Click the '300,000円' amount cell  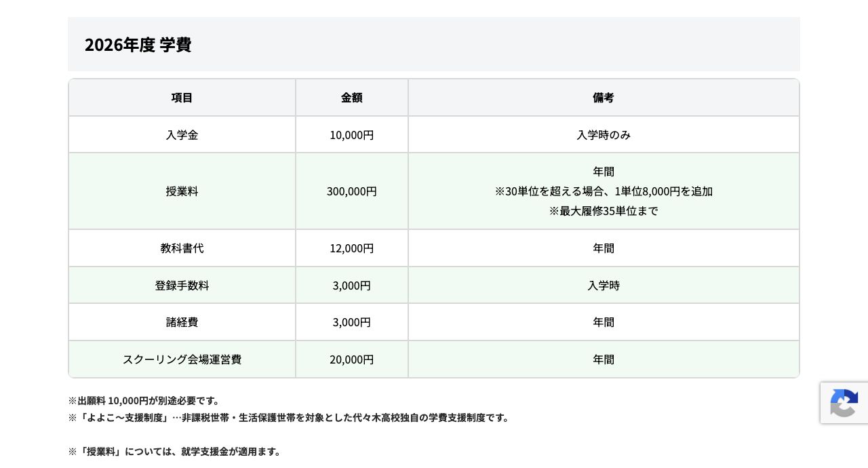point(351,191)
